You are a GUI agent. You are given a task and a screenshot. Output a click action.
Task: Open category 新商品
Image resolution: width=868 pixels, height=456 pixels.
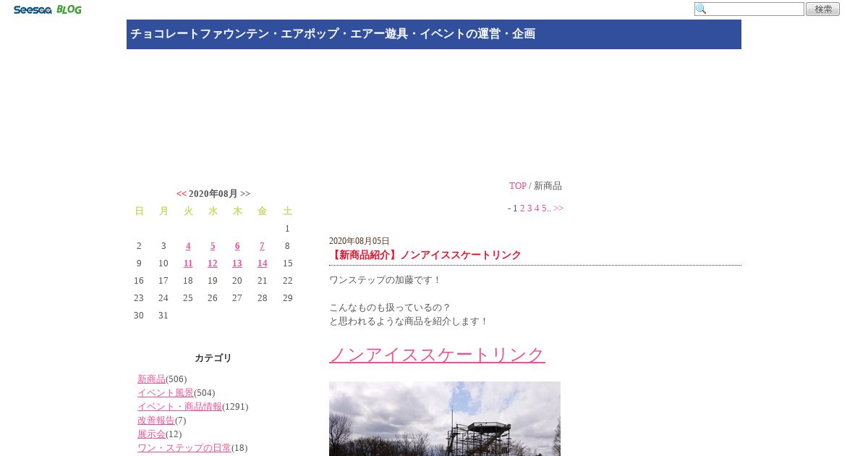[x=151, y=379]
